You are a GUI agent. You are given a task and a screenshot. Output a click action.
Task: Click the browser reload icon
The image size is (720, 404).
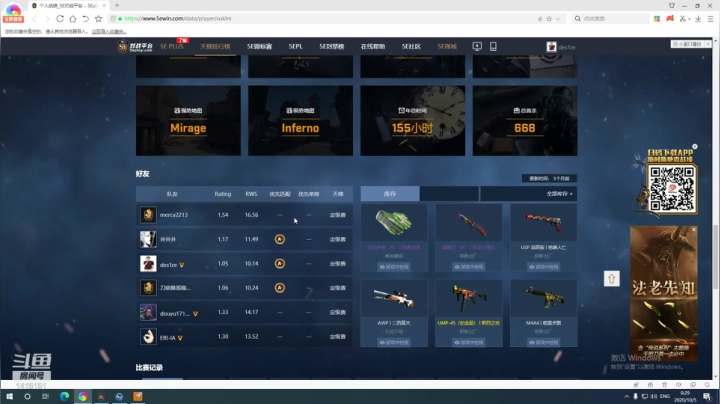[60, 19]
